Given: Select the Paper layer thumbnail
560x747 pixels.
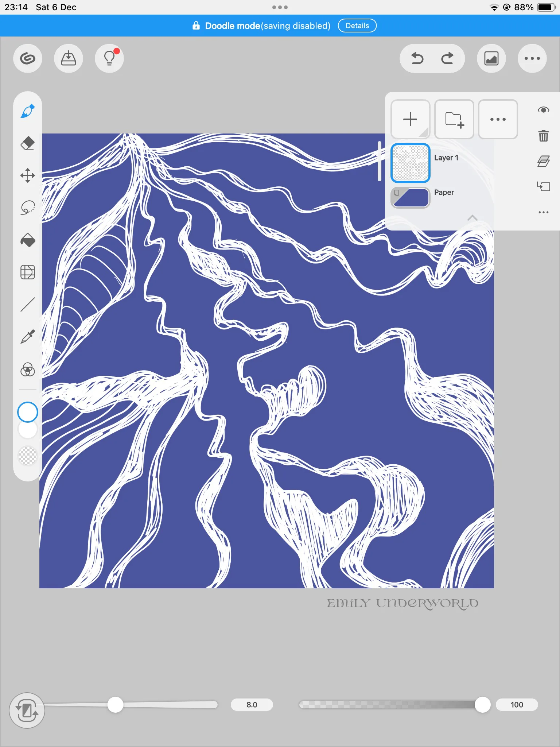Looking at the screenshot, I should click(411, 198).
